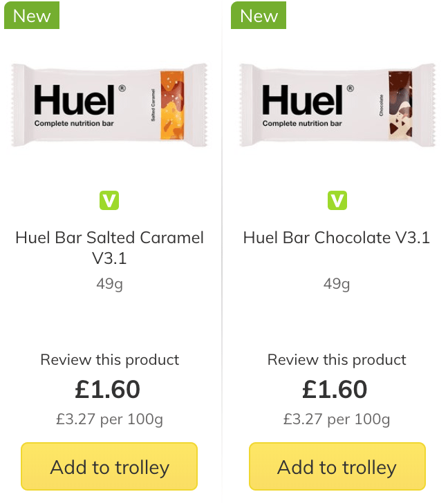Click £3.27 per 100g under Chocolate bar
This screenshot has width=448, height=503.
337,419
